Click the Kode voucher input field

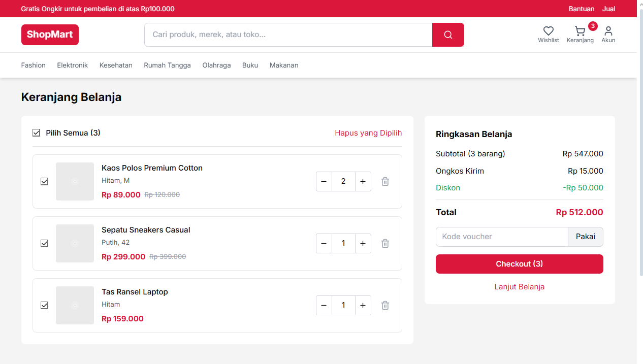[501, 237]
